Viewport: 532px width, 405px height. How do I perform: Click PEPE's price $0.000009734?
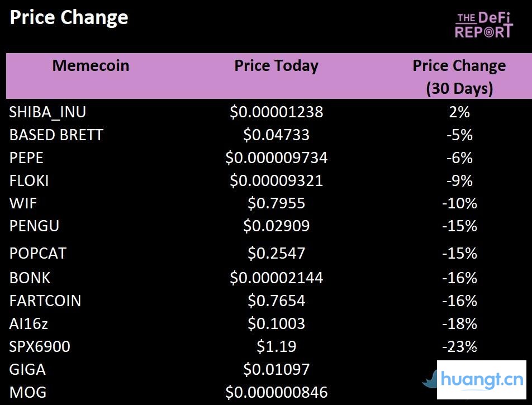(276, 158)
